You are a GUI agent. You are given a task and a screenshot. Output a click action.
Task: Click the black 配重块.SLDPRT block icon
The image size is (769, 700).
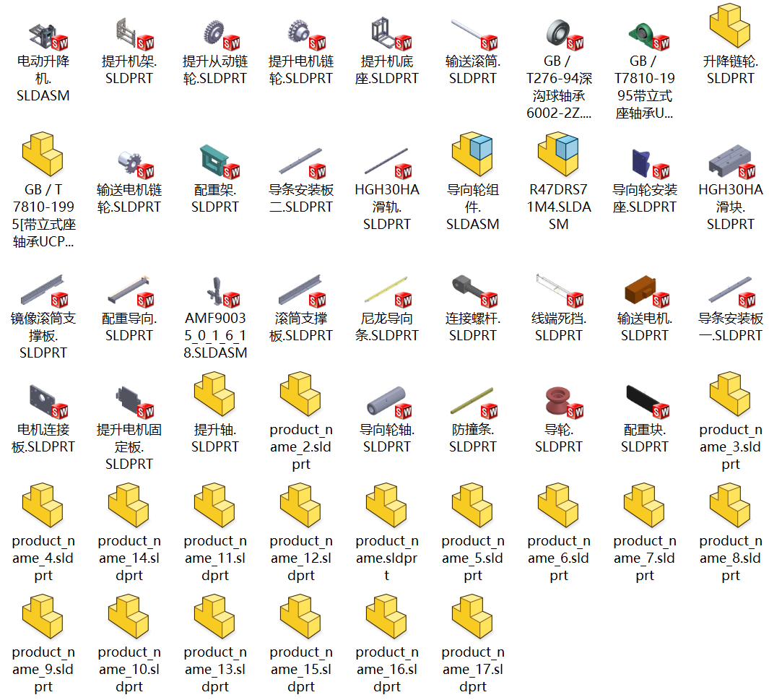[x=648, y=402]
